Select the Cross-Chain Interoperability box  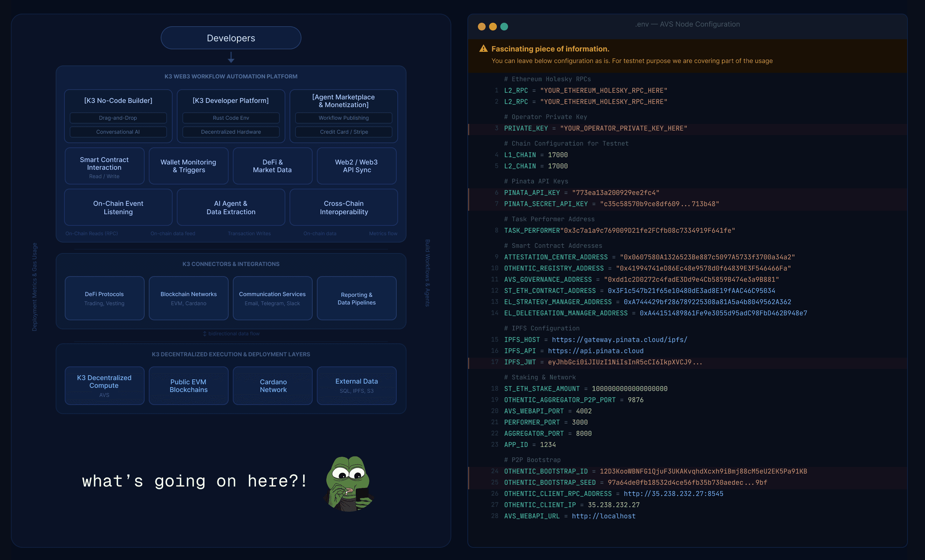[343, 207]
